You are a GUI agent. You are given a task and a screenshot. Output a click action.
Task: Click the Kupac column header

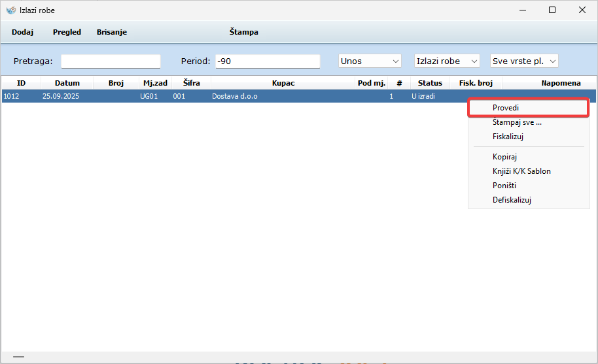tap(283, 83)
